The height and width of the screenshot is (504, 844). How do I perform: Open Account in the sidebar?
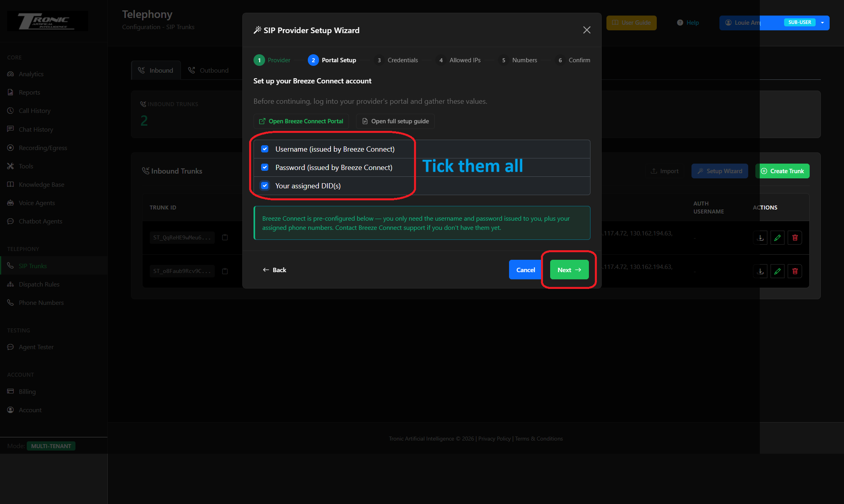[x=30, y=410]
